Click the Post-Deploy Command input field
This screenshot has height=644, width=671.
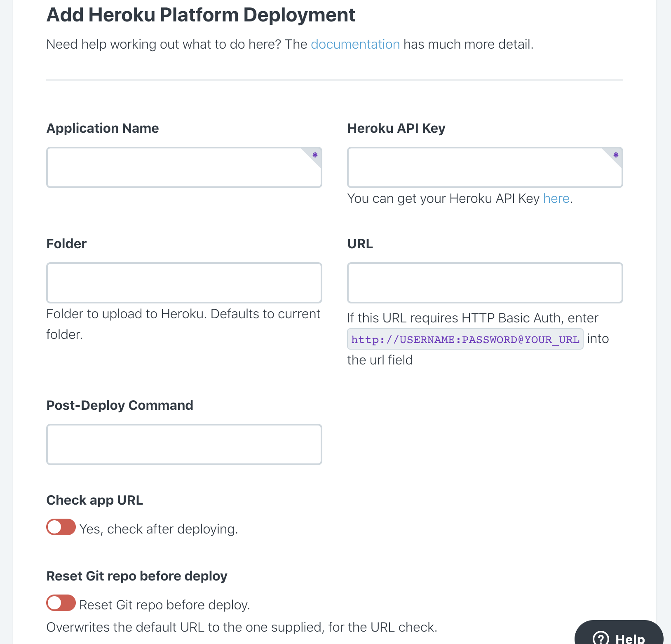click(x=184, y=444)
